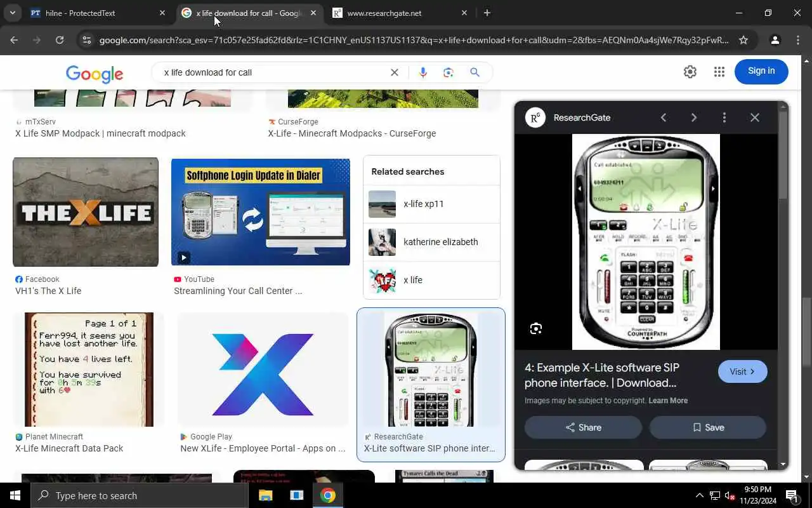Click the Share button
Viewport: 812px width, 508px height.
tap(583, 427)
